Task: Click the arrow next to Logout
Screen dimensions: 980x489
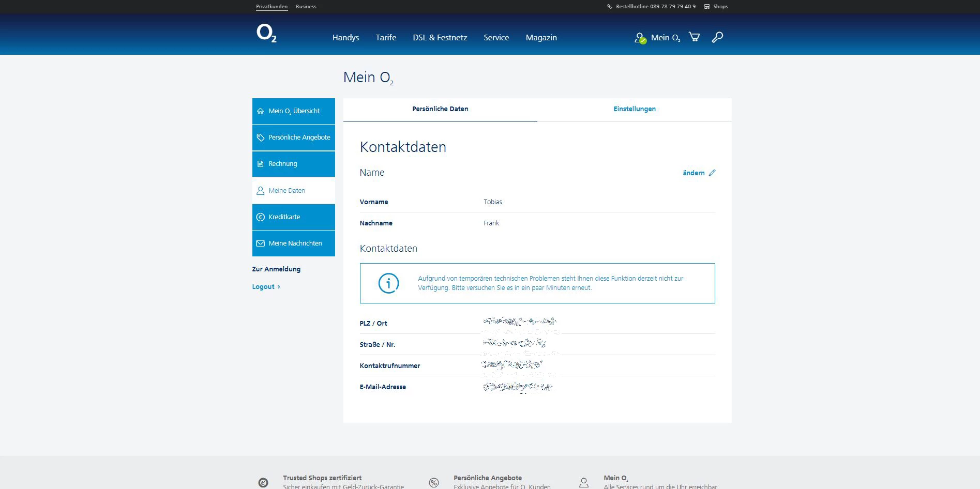Action: pos(279,287)
